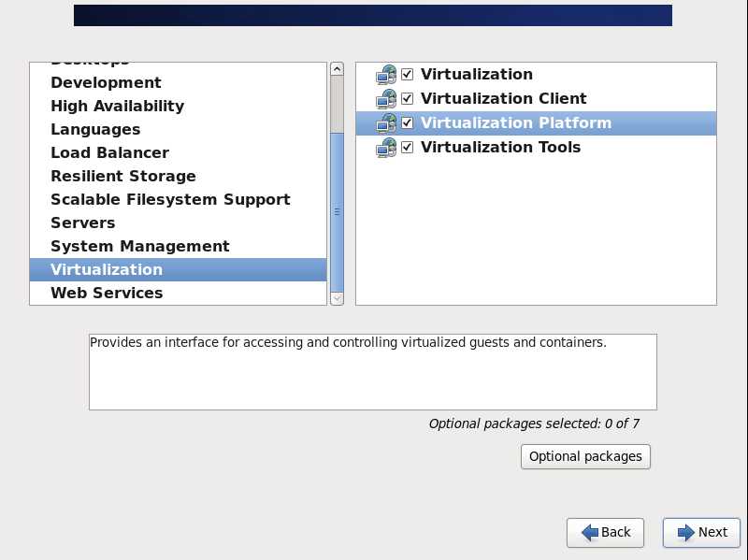Select the High Availability category
Image resolution: width=748 pixels, height=560 pixels.
117,106
